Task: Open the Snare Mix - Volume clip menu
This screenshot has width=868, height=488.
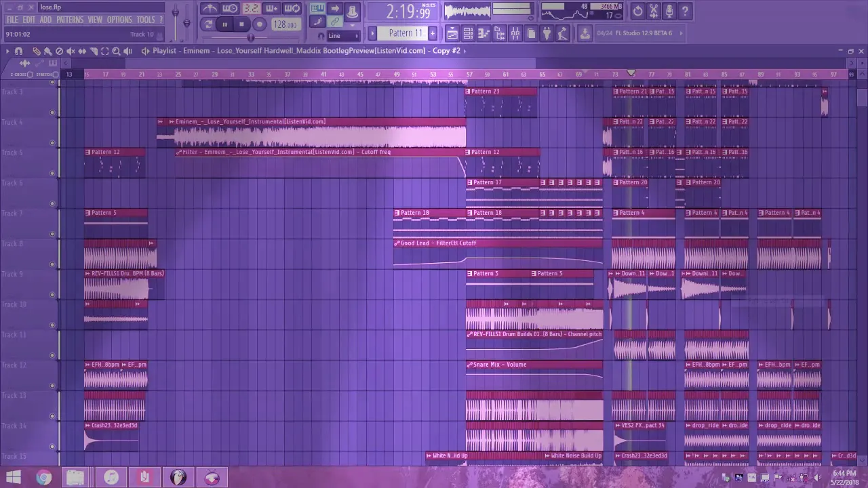Action: [470, 365]
